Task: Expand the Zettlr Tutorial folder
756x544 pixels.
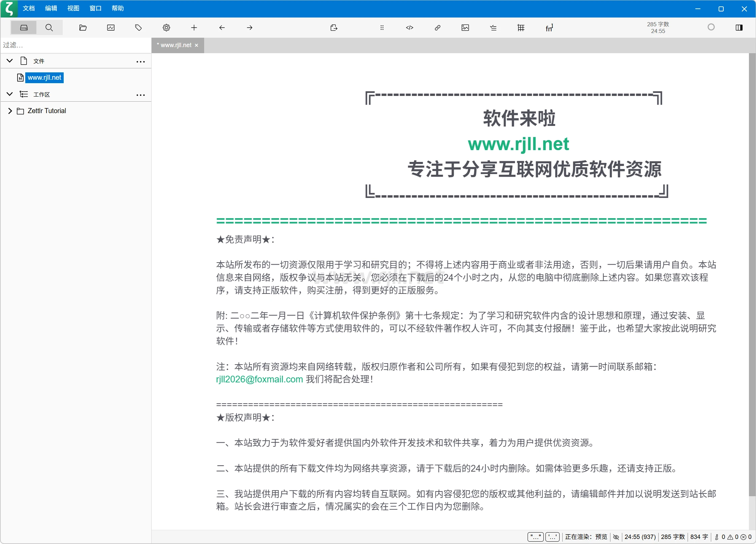Action: pyautogui.click(x=10, y=111)
